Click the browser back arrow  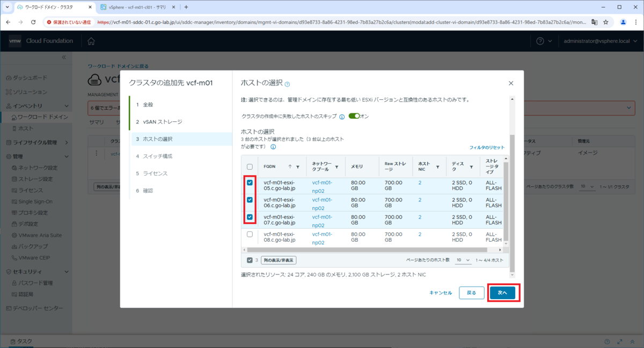pyautogui.click(x=9, y=23)
